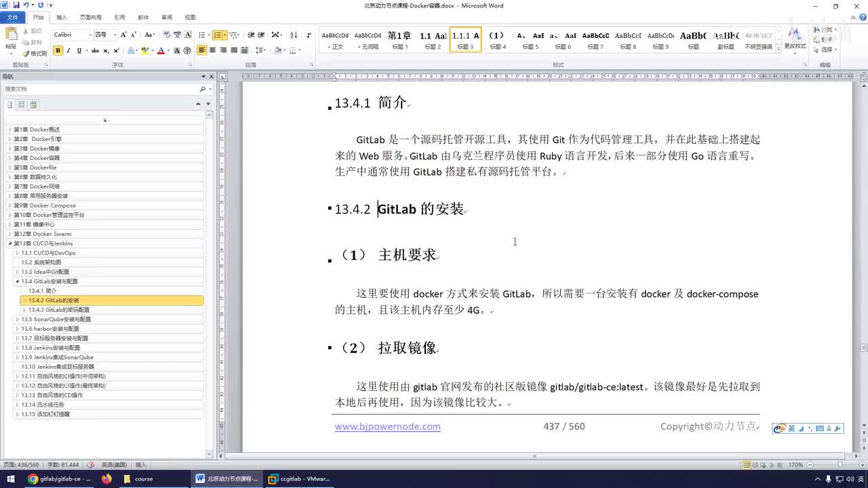Click Increase Indent icon

point(262,35)
